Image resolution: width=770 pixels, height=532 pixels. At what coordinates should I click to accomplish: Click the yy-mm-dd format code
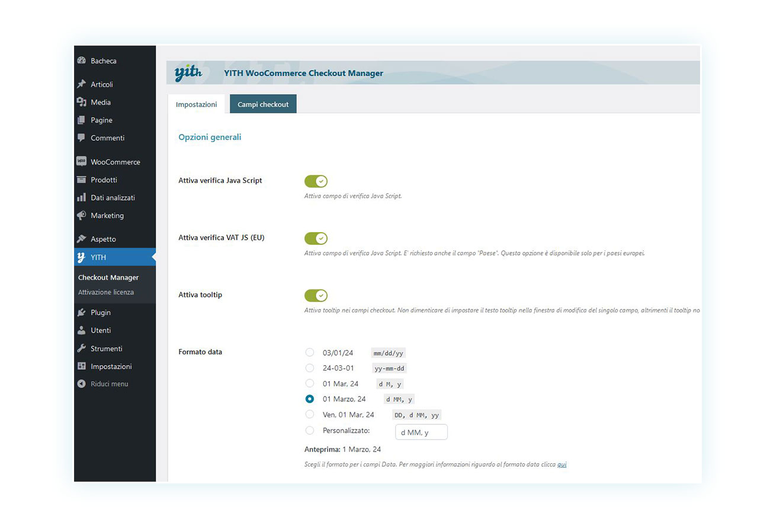pyautogui.click(x=390, y=368)
